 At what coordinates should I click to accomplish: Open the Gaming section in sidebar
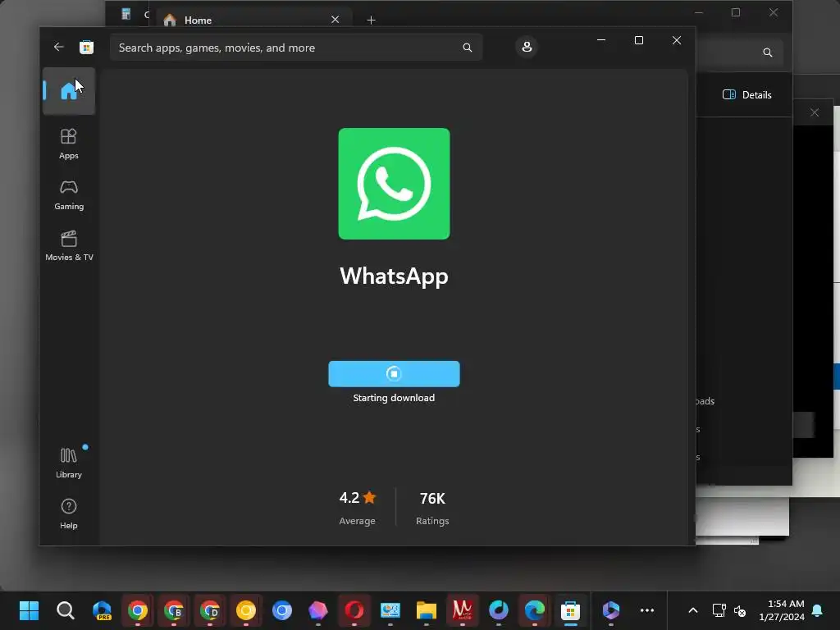tap(69, 194)
